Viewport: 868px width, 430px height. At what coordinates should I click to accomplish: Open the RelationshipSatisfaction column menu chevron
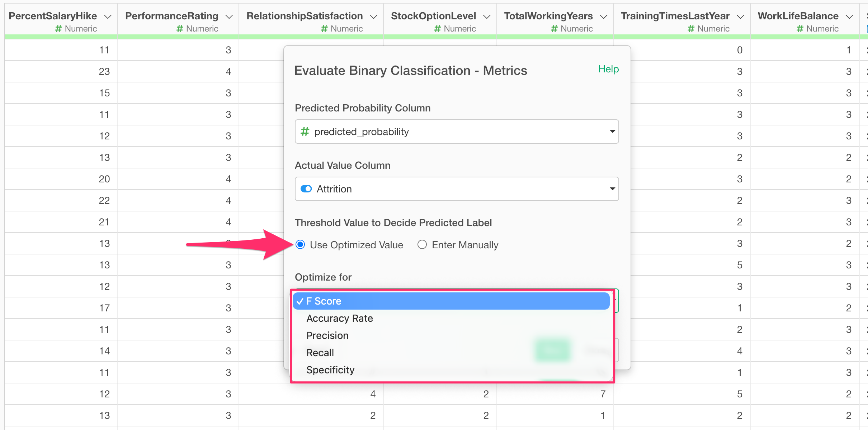coord(373,16)
